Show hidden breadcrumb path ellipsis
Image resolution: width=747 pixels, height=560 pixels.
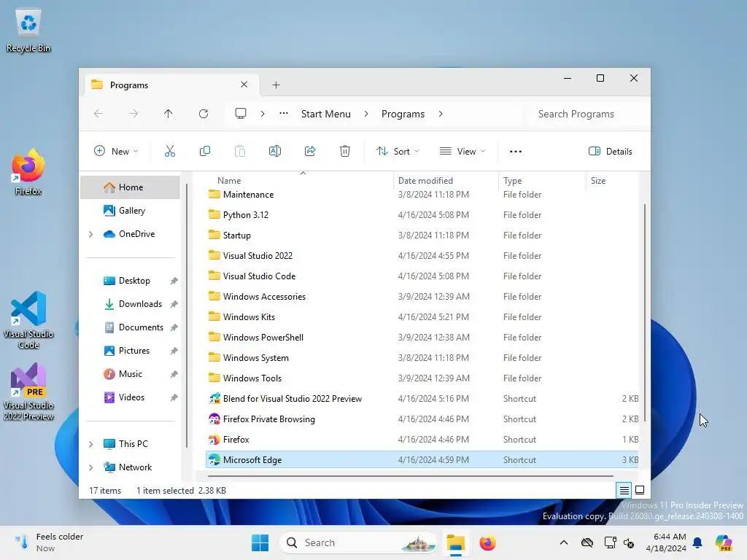coord(284,114)
